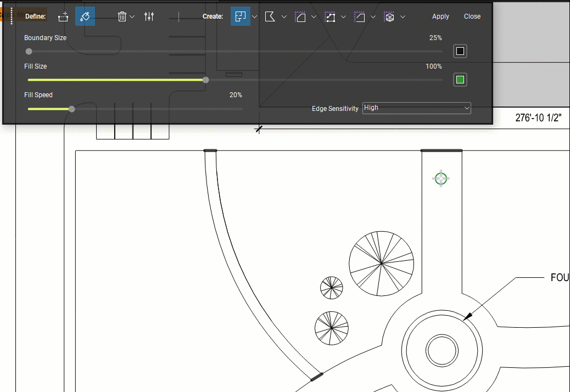
Task: Select the Perimeter measurement create icon
Action: (x=329, y=16)
